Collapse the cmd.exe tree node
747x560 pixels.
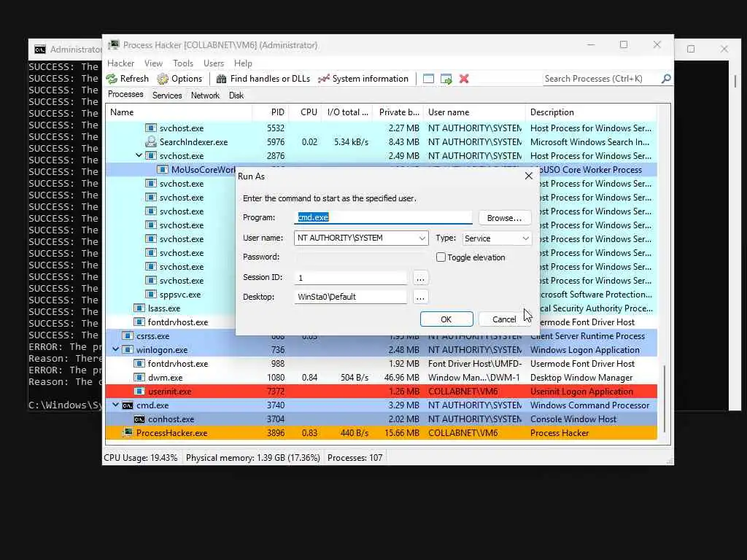[116, 405]
